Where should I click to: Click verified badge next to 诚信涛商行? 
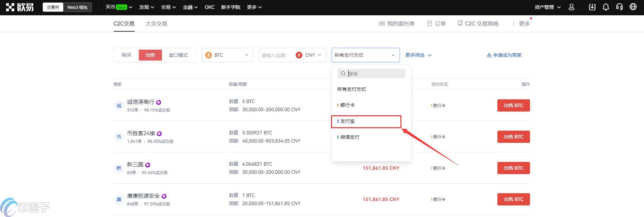point(159,102)
